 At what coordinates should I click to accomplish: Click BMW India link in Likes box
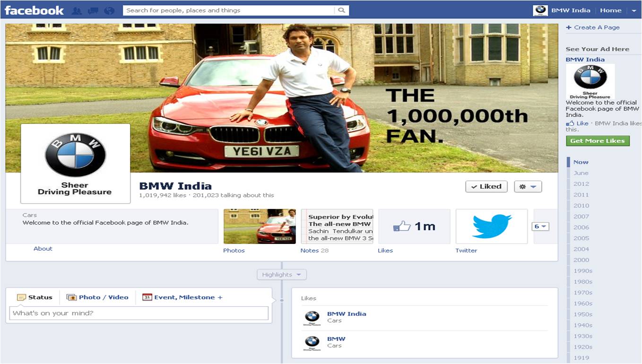point(347,314)
